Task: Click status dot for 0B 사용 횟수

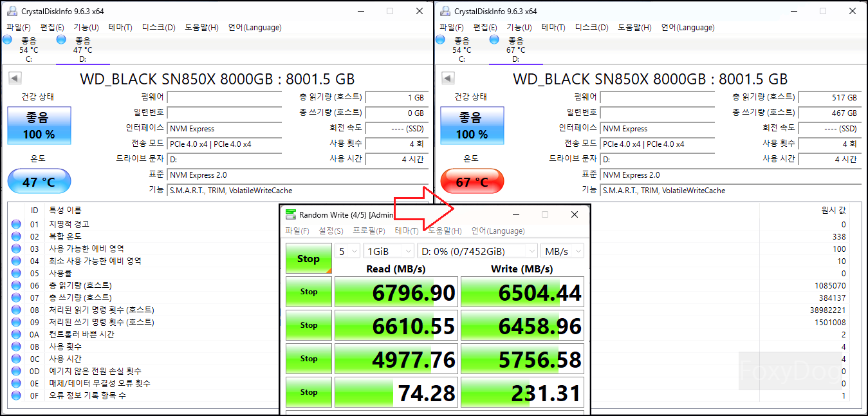Action: [x=16, y=346]
